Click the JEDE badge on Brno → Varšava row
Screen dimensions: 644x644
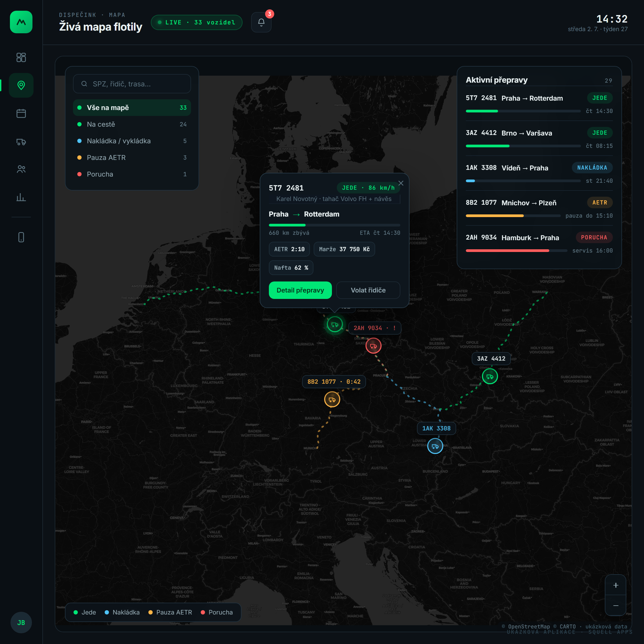pos(600,133)
